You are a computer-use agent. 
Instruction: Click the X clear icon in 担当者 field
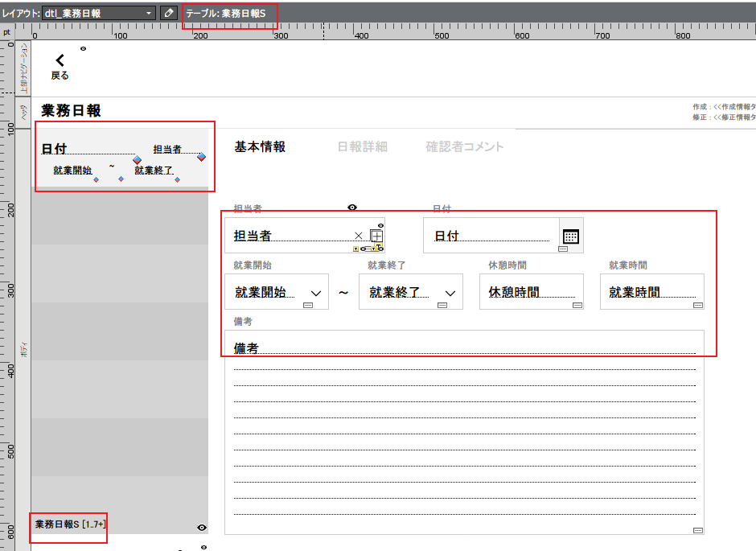[x=359, y=236]
